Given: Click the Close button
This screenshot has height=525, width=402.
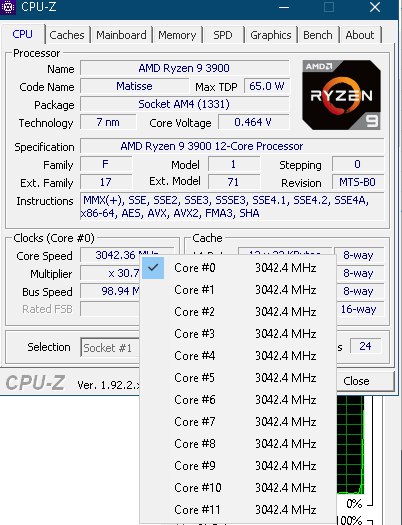Looking at the screenshot, I should coord(365,381).
